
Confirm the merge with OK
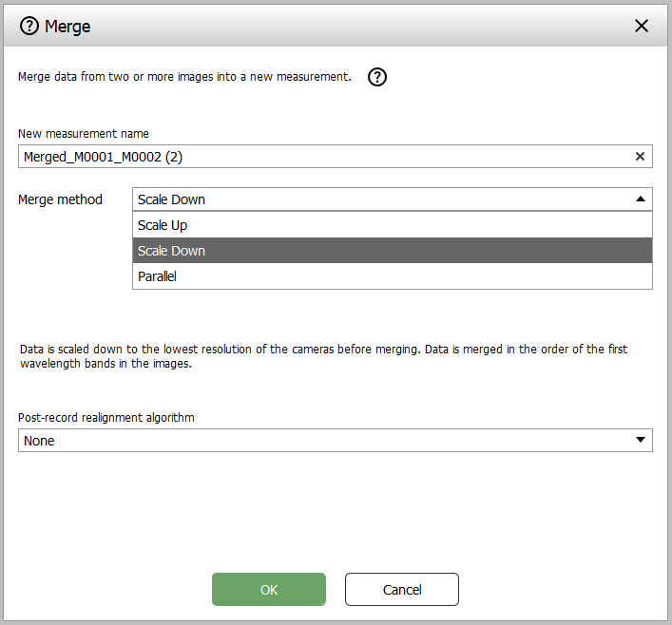[x=269, y=590]
